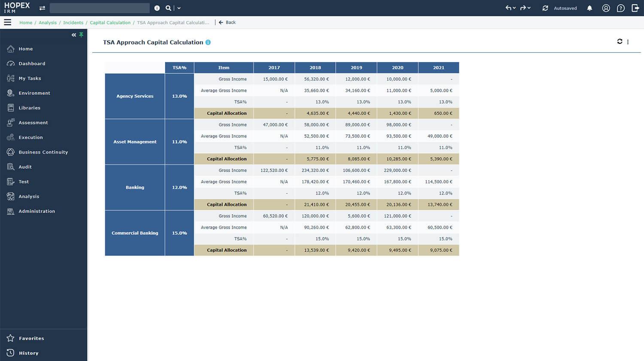Go to Analysis breadcrumb link
Viewport: 644px width, 361px height.
coord(48,23)
